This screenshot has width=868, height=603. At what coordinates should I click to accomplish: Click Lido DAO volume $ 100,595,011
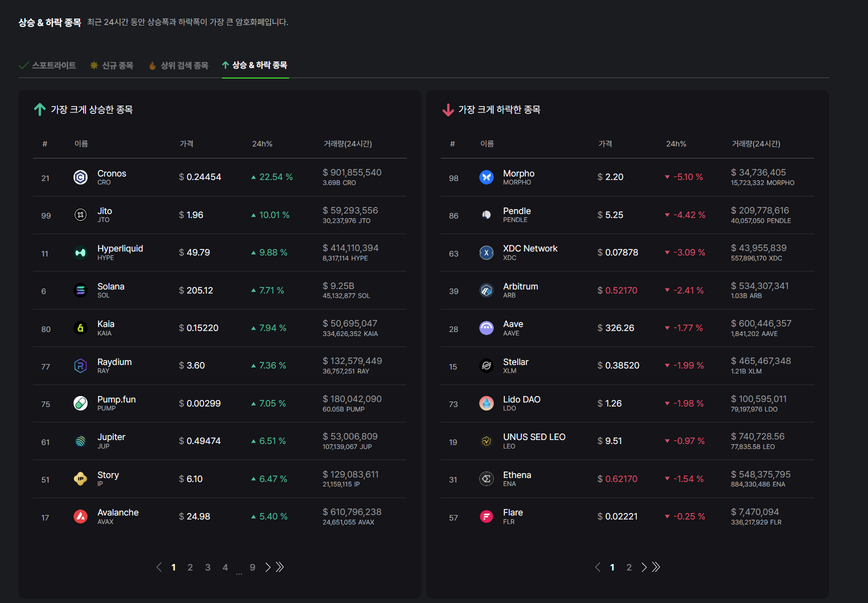coord(759,399)
